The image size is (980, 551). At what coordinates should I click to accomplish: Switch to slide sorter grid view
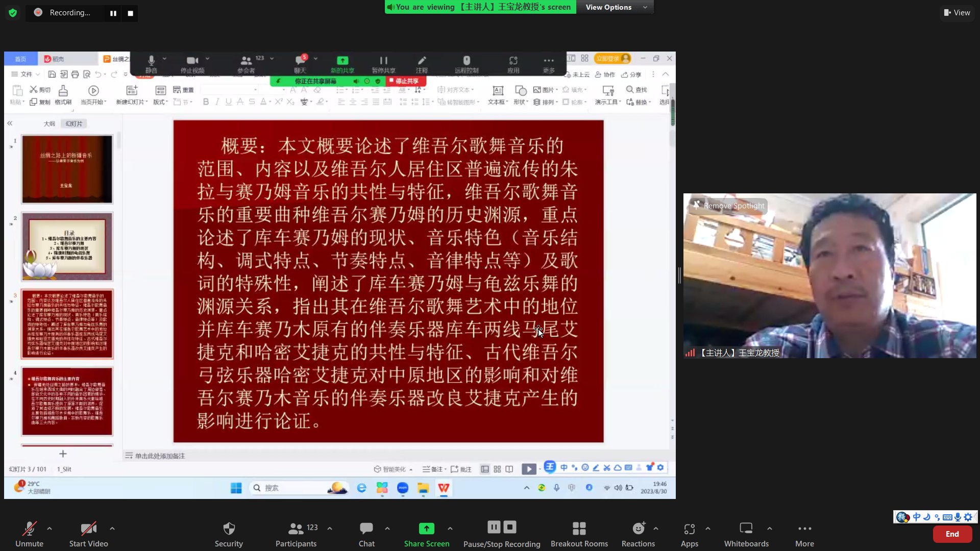tap(497, 469)
